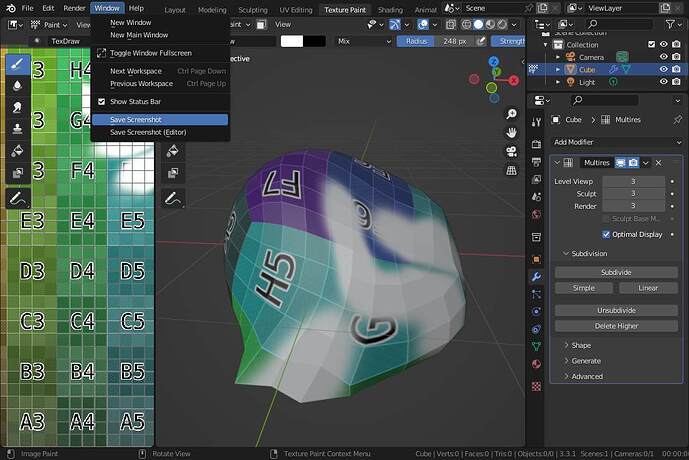This screenshot has width=689, height=460.
Task: Switch to the Shading workspace tab
Action: tap(390, 10)
